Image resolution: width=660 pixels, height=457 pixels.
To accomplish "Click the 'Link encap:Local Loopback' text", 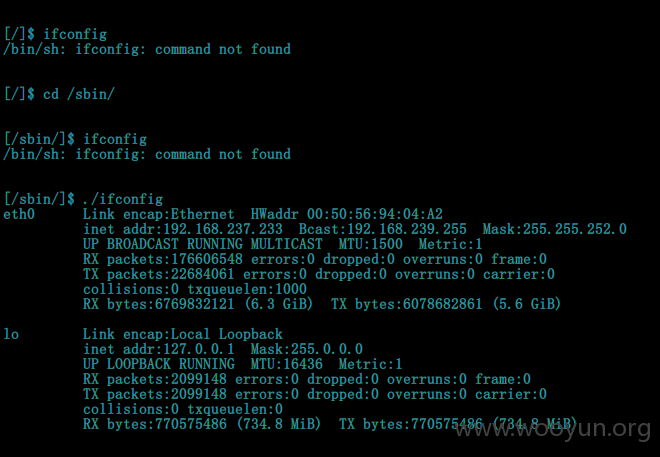I will pyautogui.click(x=183, y=334).
